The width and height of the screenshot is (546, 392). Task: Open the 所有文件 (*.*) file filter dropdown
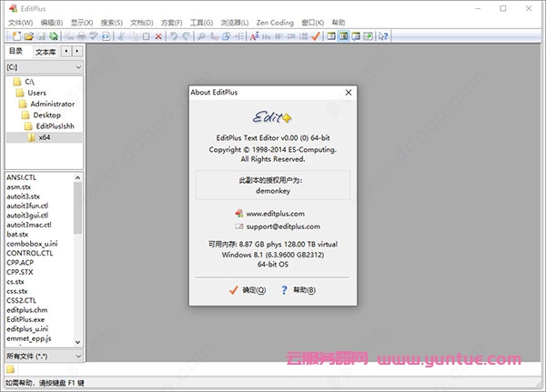[43, 354]
